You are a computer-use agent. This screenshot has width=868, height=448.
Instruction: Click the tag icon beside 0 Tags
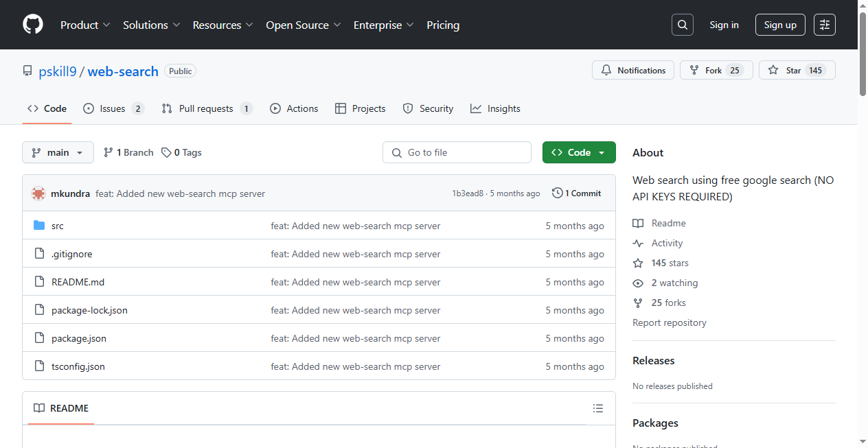166,152
